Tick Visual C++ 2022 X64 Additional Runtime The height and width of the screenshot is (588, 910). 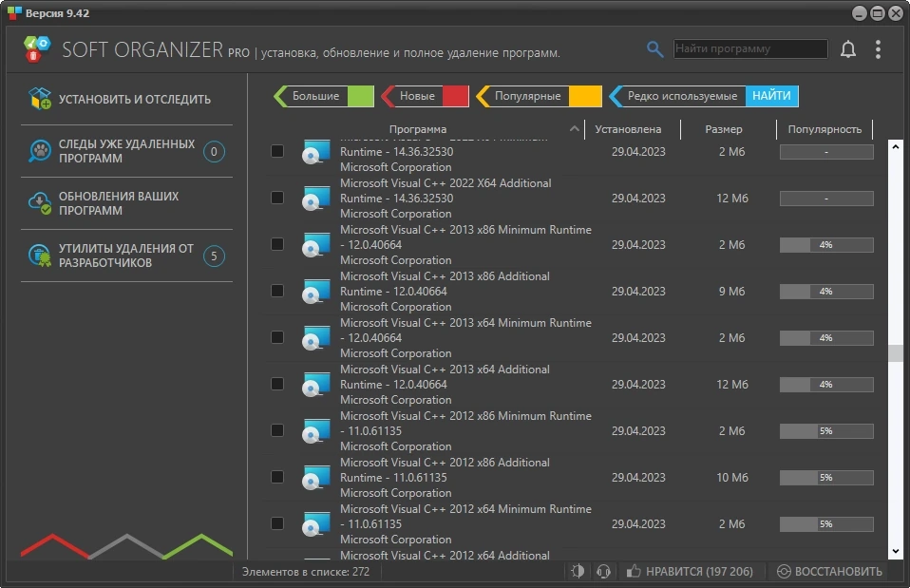(277, 198)
